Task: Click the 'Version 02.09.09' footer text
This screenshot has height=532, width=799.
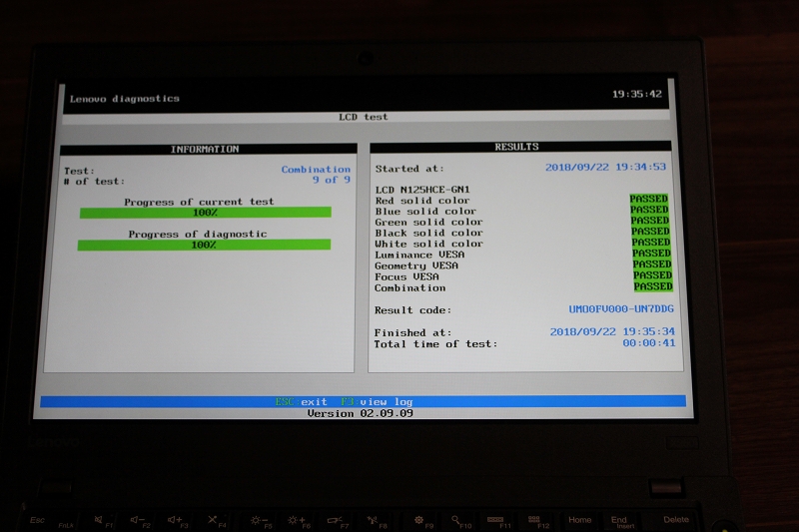Action: click(x=361, y=413)
